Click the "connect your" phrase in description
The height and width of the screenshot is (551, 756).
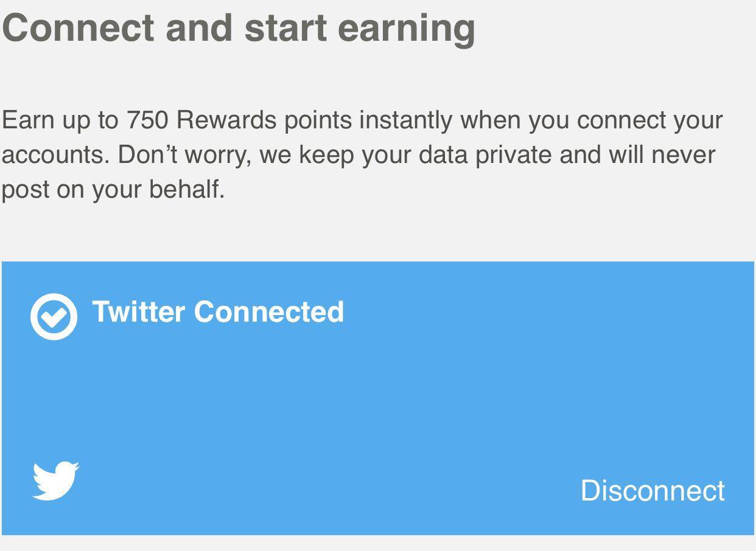(x=649, y=120)
